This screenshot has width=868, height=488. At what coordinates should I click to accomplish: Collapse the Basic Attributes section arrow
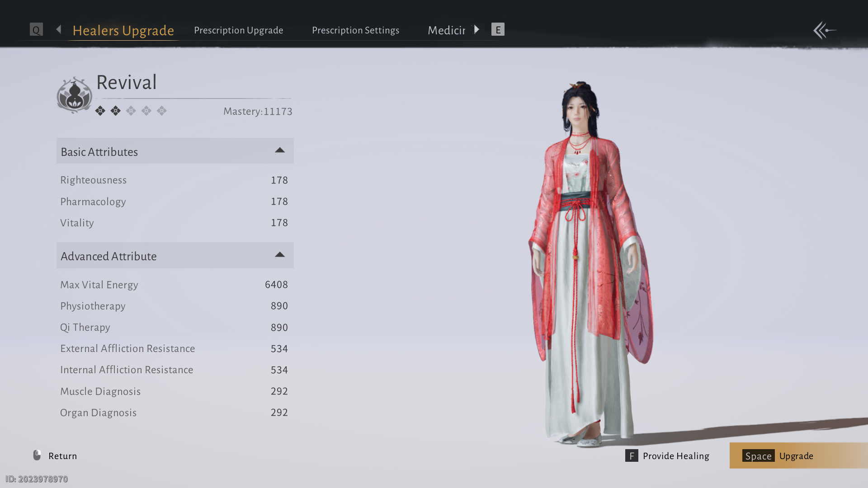click(280, 150)
